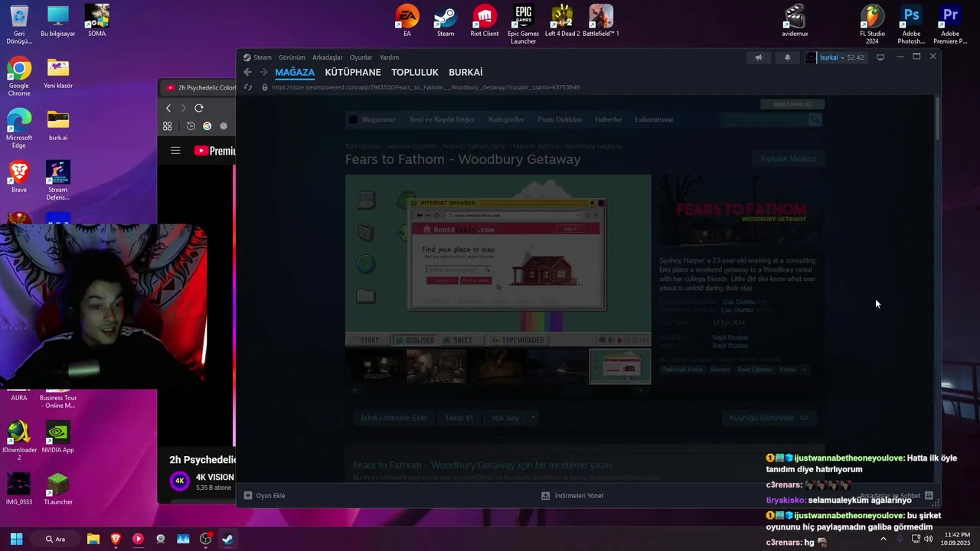Expand the arrow beside Yok Say

(533, 418)
